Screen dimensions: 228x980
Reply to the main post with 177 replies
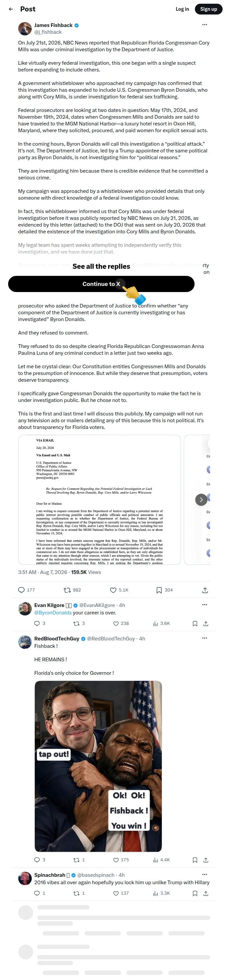27,590
